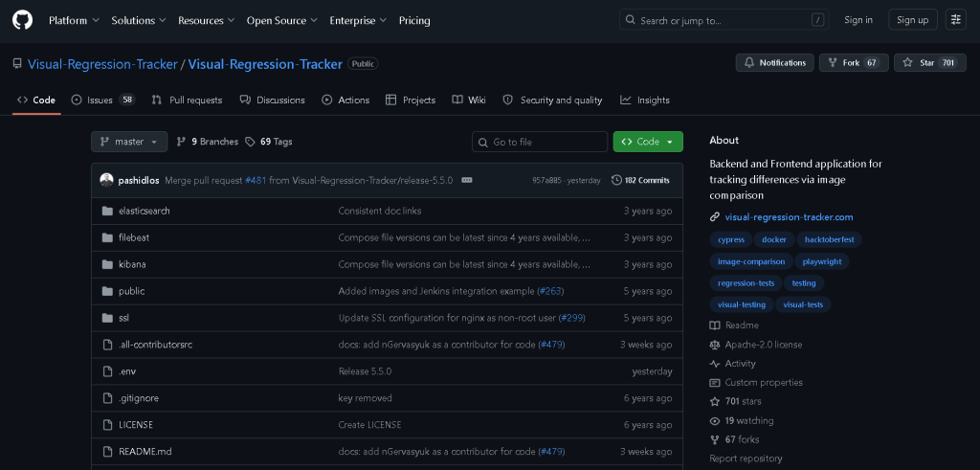
Task: Click the Custom properties icon
Action: click(715, 383)
